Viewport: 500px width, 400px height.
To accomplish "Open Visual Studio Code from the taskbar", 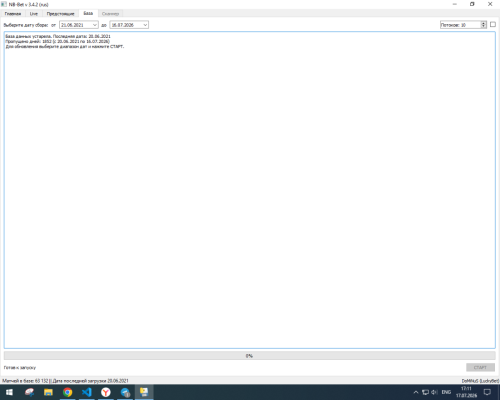I will pos(87,392).
